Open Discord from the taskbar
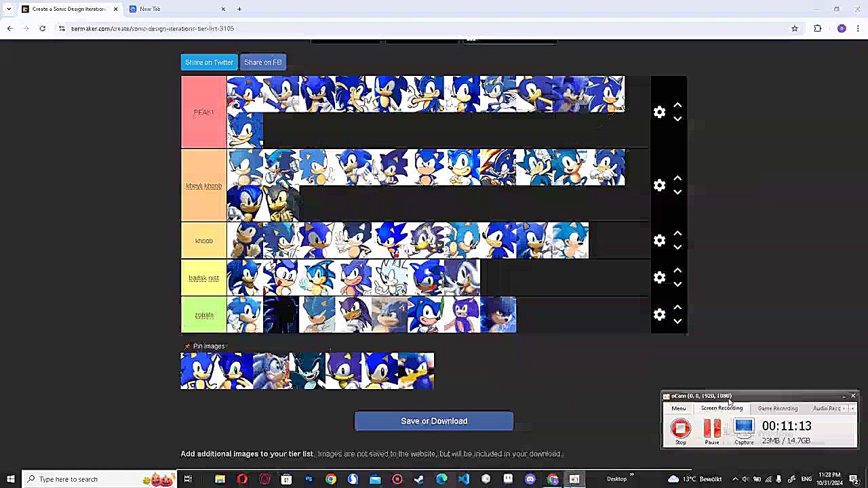The height and width of the screenshot is (488, 868). tap(530, 479)
